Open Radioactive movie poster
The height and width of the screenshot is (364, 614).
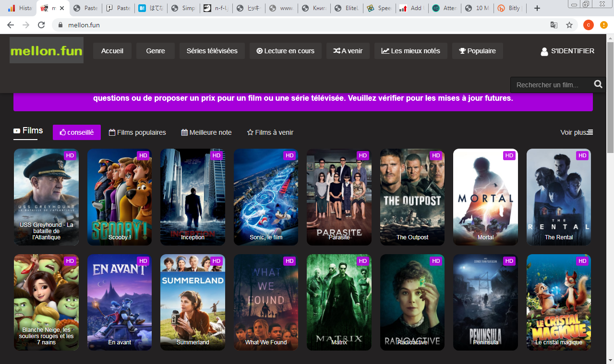point(412,303)
